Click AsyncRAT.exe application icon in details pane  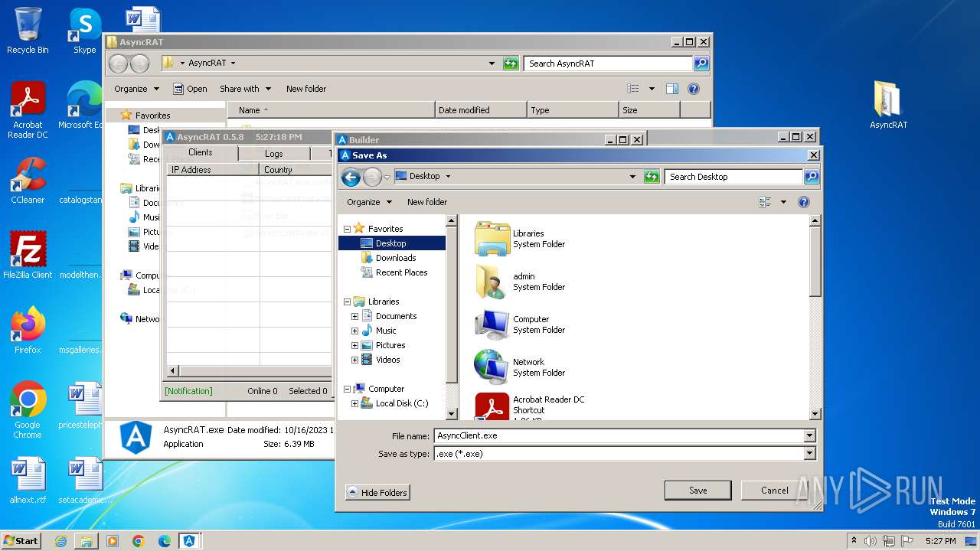[136, 438]
